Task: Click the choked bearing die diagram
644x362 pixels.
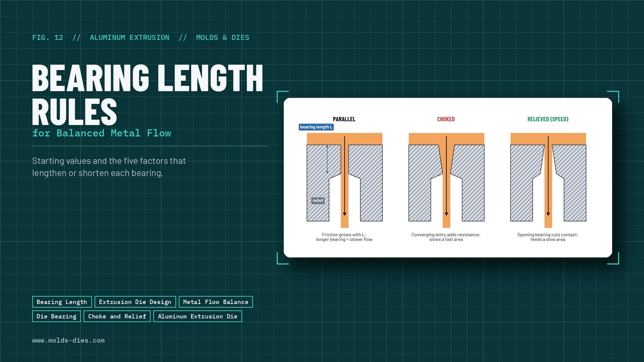Action: click(446, 180)
